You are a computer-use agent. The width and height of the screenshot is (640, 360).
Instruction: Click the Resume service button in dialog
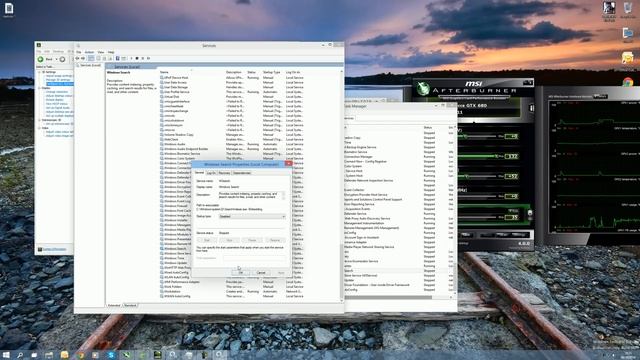tap(275, 240)
